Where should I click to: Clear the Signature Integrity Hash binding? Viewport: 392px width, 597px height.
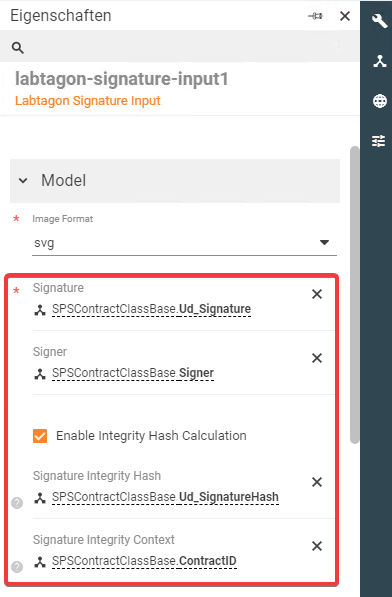click(x=317, y=482)
